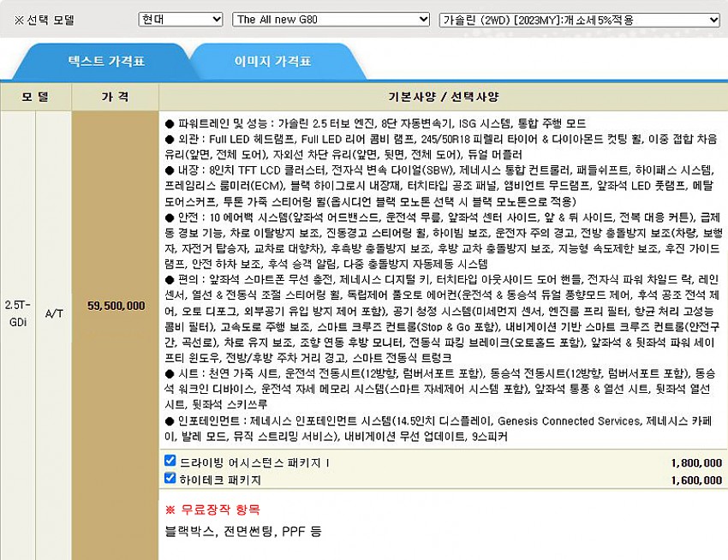Click the 1,800,000 option price
Screen dimensions: 728x560
coord(697,462)
